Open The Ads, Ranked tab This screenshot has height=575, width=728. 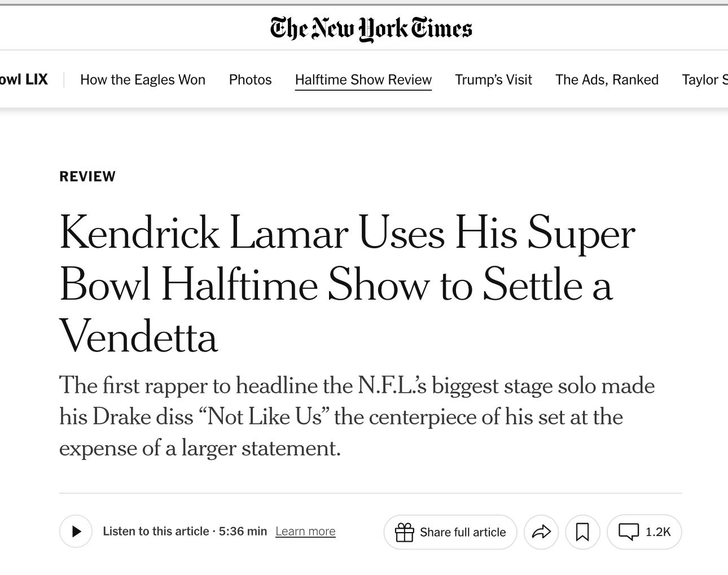pos(607,80)
